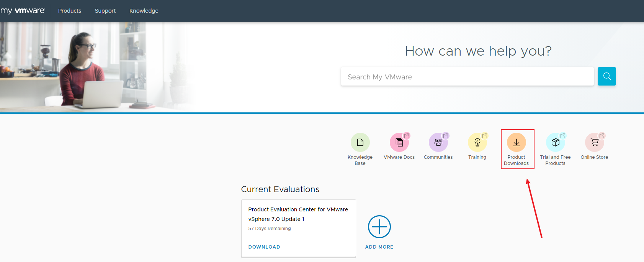This screenshot has height=262, width=644.
Task: Click the ADD MORE link text
Action: coord(379,247)
